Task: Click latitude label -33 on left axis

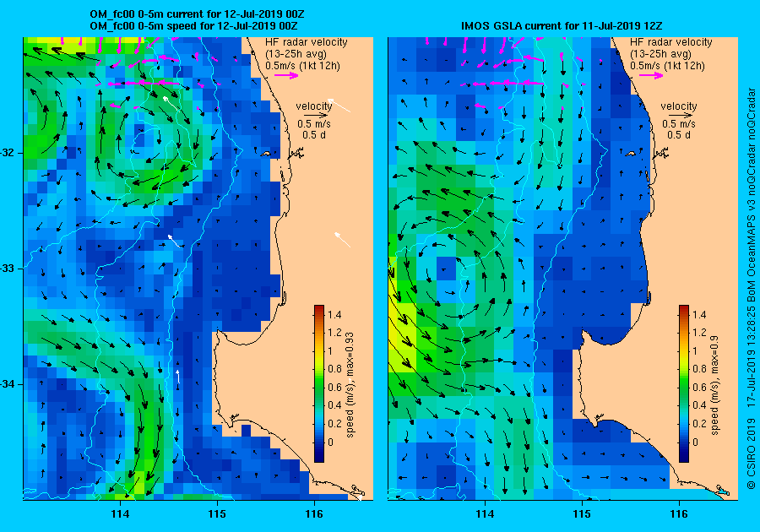Action: [x=8, y=269]
